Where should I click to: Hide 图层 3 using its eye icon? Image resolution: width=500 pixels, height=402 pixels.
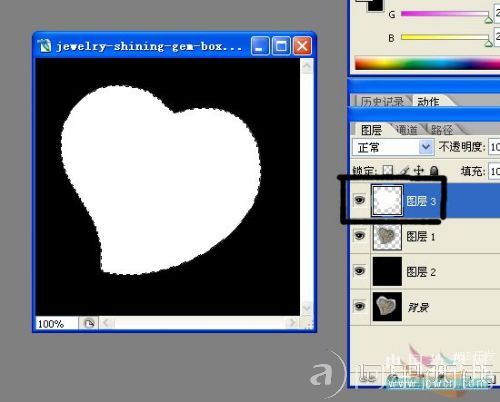[x=359, y=200]
